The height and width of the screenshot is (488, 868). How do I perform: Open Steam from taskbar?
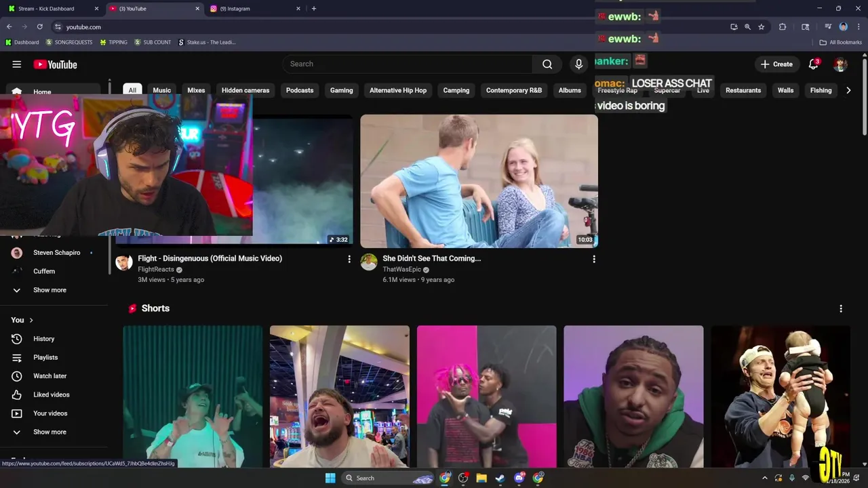[x=500, y=478]
